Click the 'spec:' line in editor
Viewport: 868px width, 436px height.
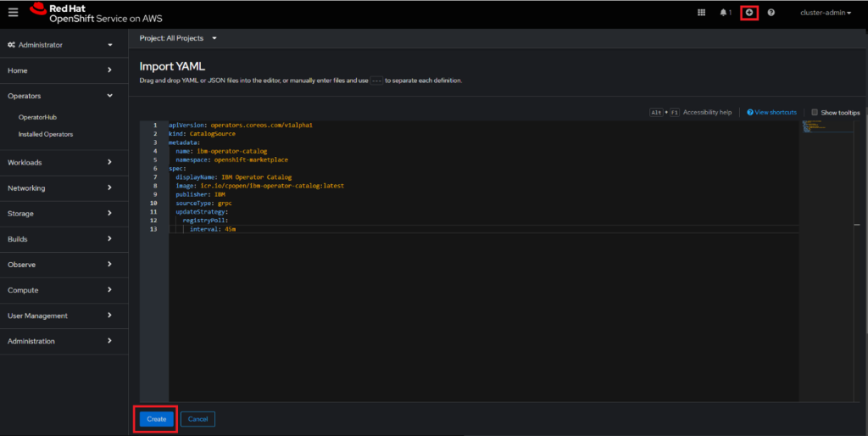(x=177, y=169)
